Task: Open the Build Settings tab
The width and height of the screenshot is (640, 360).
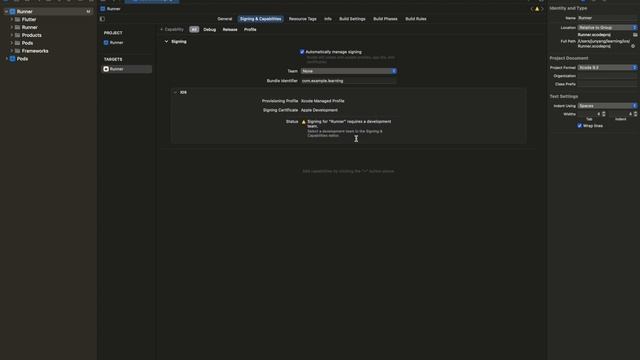Action: [352, 19]
